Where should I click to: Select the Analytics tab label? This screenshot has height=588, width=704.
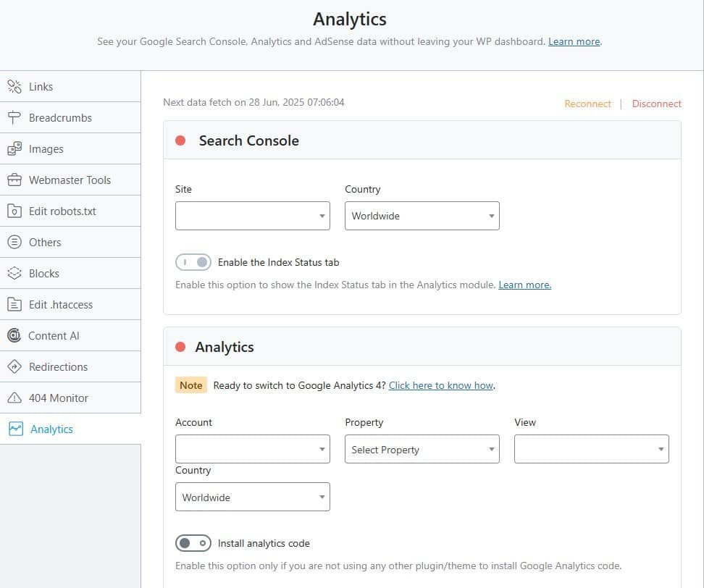coord(51,429)
